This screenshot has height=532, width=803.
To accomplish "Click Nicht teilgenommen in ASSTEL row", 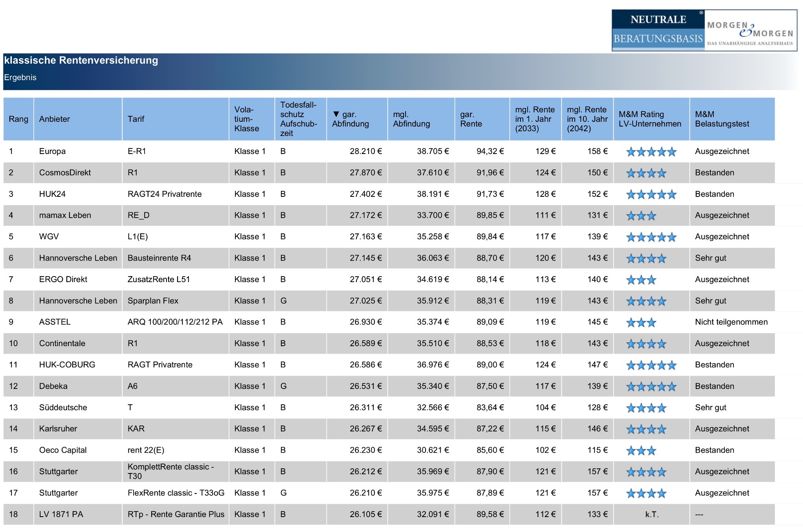I will [x=731, y=322].
